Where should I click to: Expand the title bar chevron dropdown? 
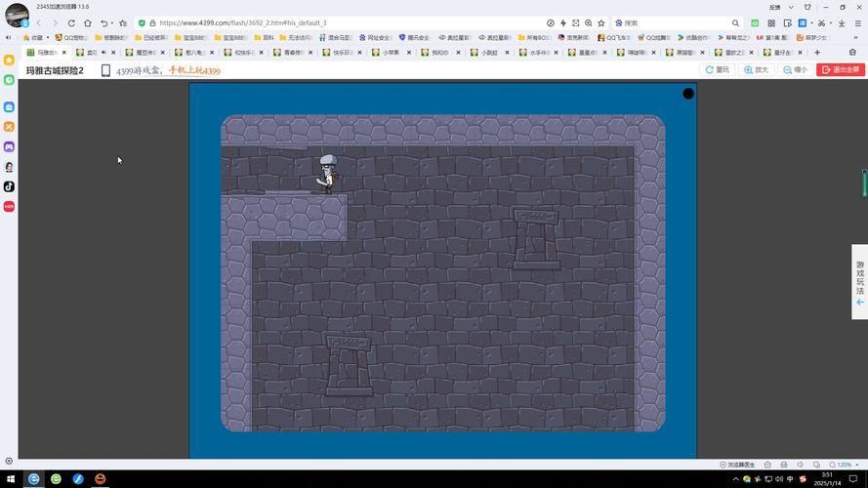point(791,7)
